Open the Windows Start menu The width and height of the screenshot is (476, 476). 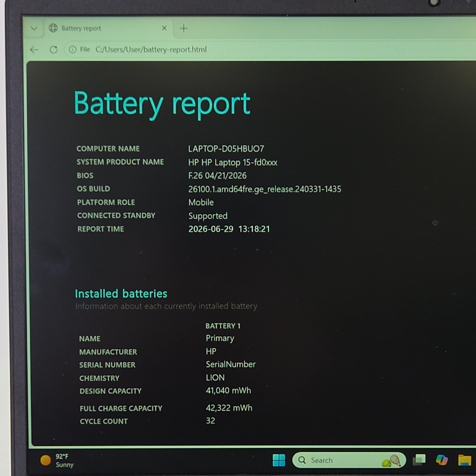click(279, 460)
